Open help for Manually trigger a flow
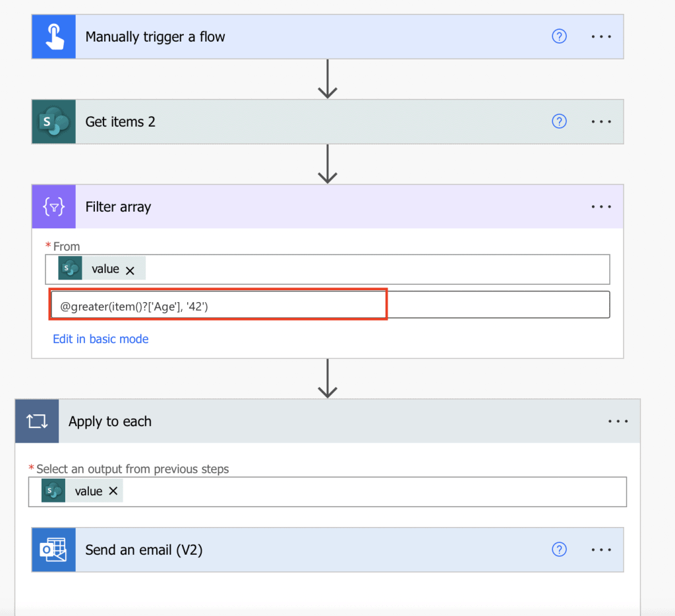Screen dimensions: 675x616 coord(559,36)
